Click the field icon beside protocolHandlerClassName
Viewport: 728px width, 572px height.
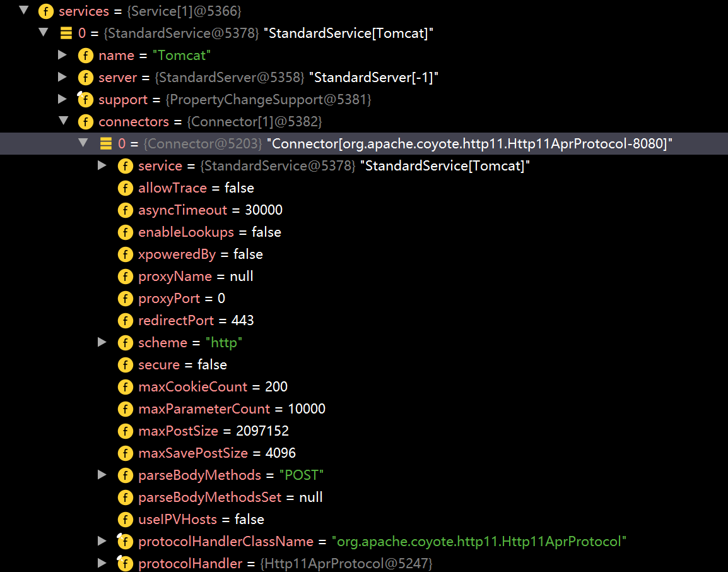tap(126, 541)
